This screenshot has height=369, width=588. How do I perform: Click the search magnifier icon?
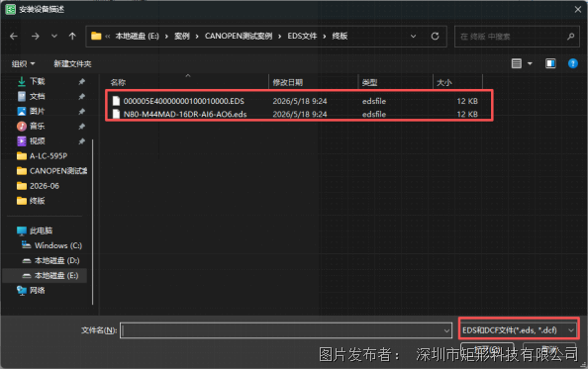571,37
